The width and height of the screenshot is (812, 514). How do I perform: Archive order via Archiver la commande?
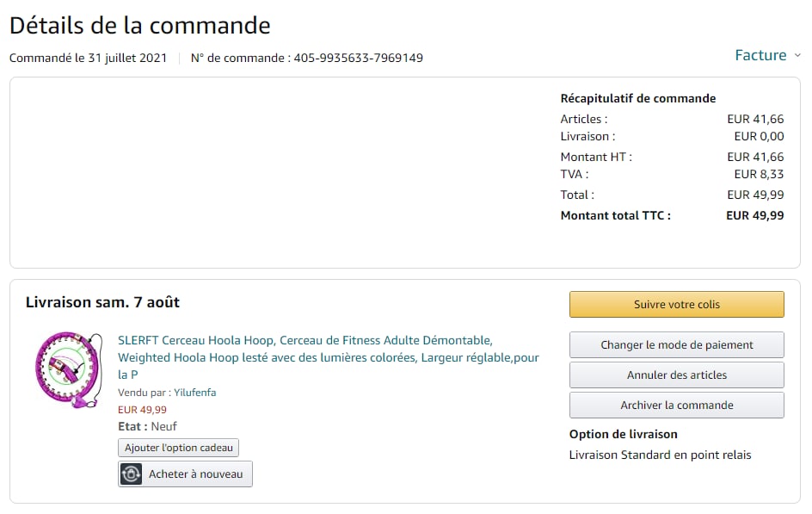pyautogui.click(x=676, y=405)
